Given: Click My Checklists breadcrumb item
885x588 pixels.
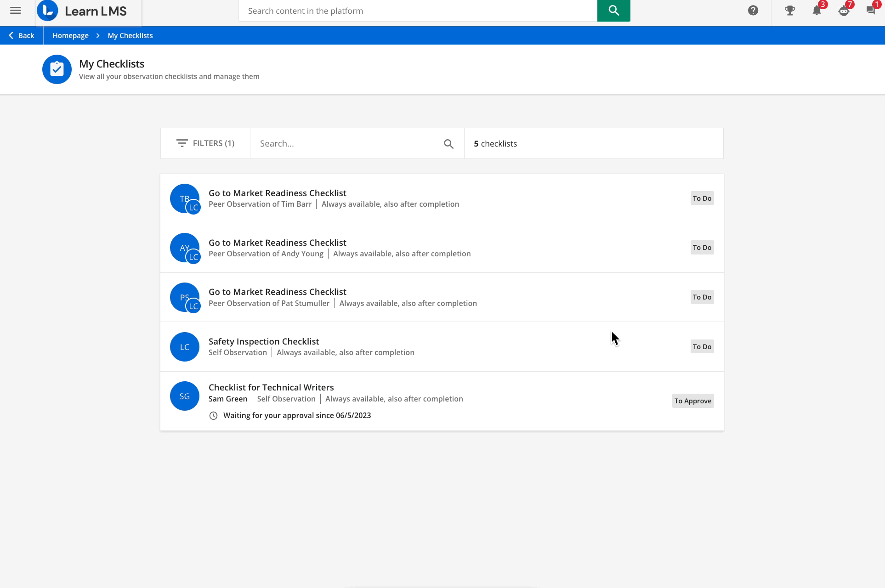Looking at the screenshot, I should (130, 35).
